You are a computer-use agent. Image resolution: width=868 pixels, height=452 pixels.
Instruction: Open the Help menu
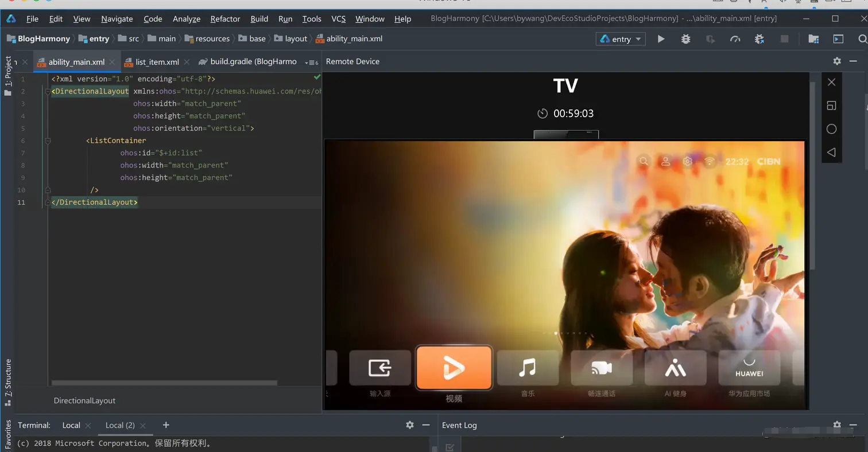tap(402, 19)
